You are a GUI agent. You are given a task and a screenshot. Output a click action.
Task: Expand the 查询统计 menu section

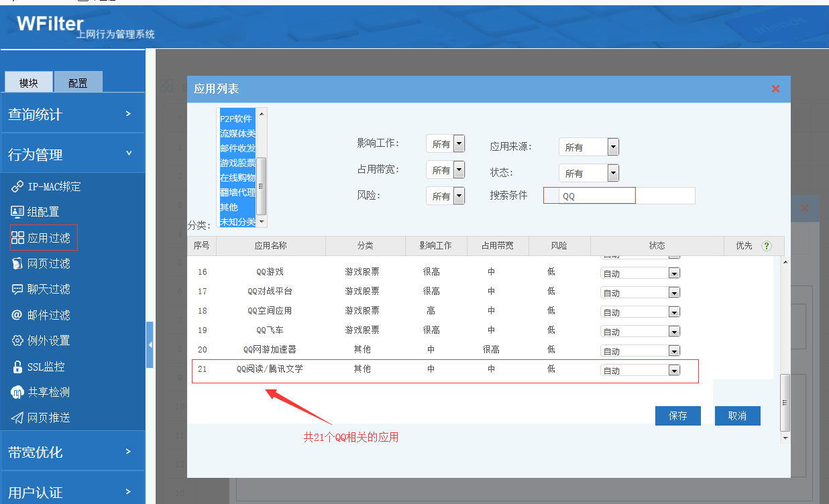(x=72, y=114)
